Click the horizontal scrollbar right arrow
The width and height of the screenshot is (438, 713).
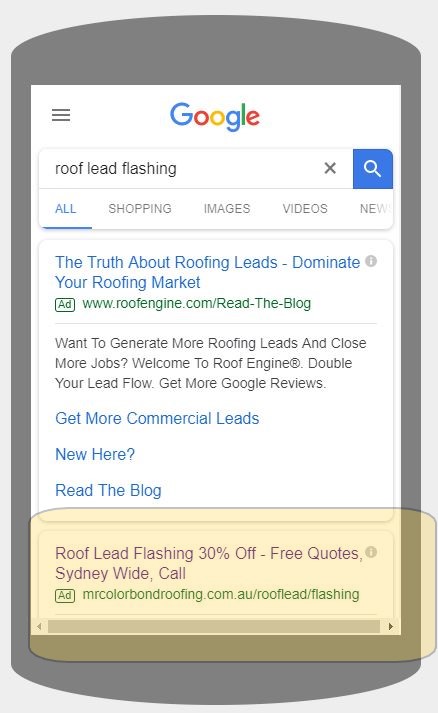pyautogui.click(x=391, y=627)
